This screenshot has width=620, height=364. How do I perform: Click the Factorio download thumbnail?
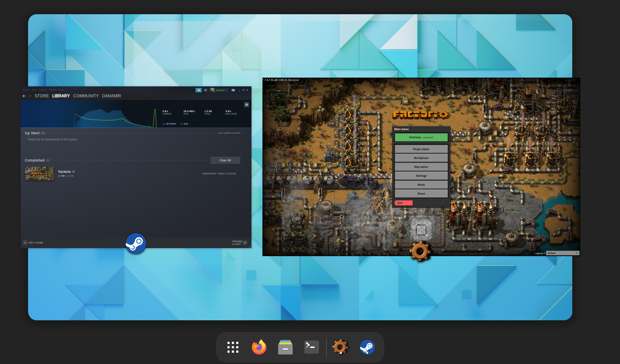(39, 173)
